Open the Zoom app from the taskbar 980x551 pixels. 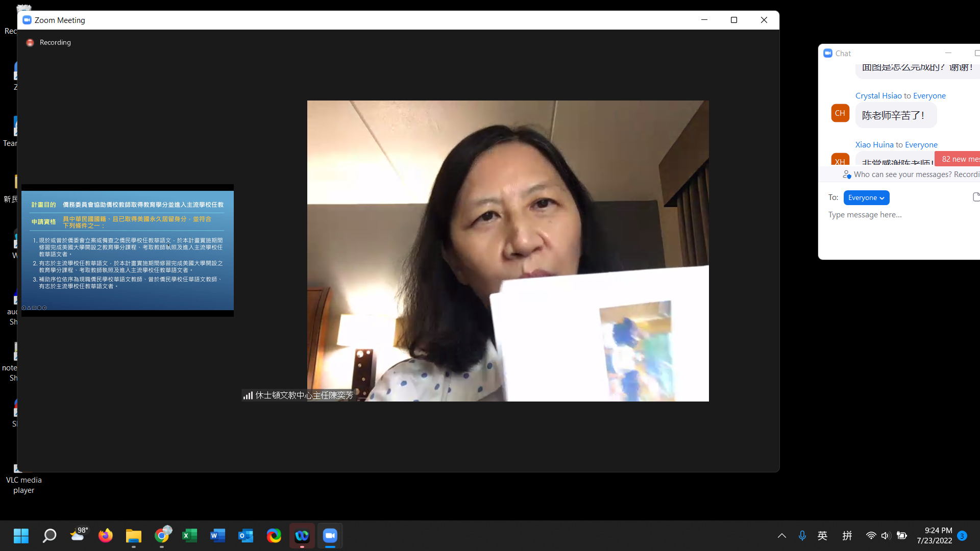tap(330, 536)
